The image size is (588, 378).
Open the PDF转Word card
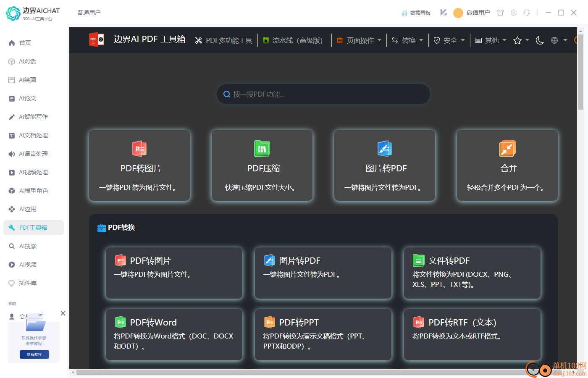pyautogui.click(x=174, y=335)
